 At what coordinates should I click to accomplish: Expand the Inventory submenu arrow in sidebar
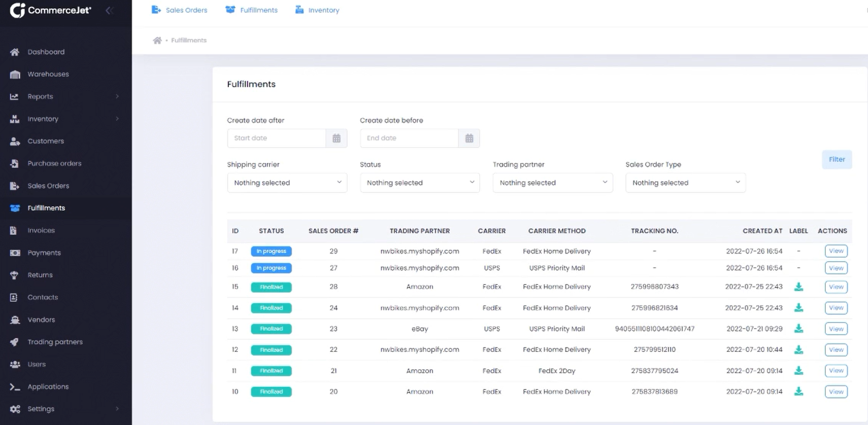pos(117,119)
